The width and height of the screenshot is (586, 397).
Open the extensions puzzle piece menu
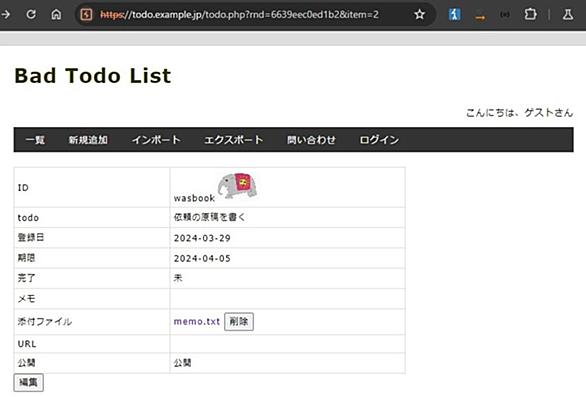click(530, 15)
